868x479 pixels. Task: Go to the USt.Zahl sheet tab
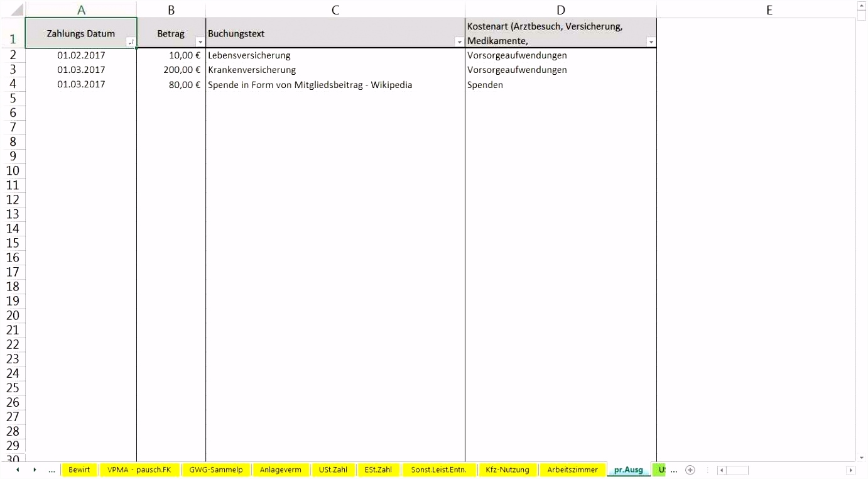(x=333, y=470)
